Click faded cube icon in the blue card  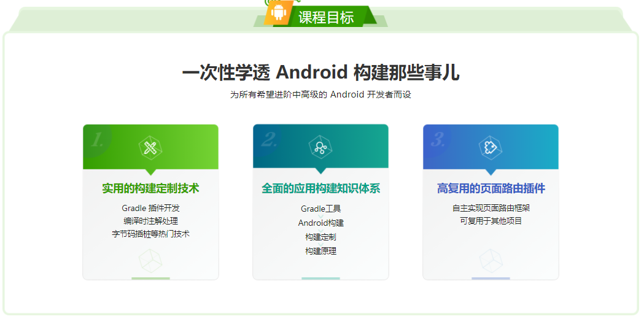[x=491, y=261]
